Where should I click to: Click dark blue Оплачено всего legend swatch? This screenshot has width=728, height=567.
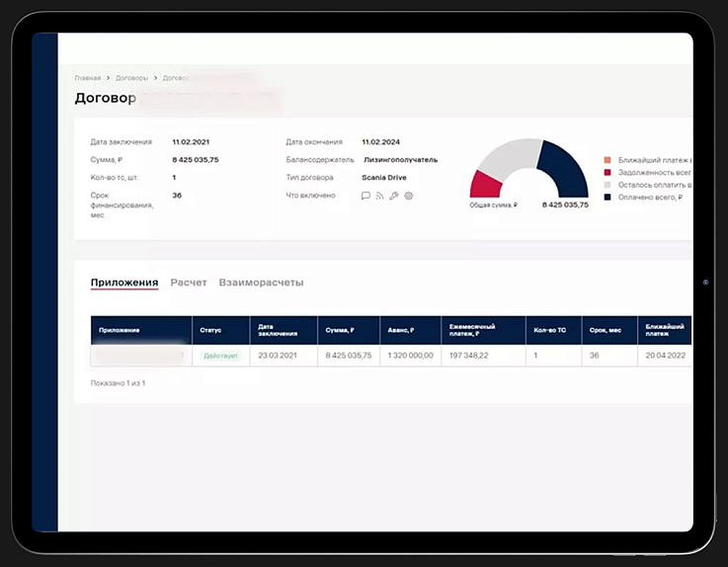[607, 197]
